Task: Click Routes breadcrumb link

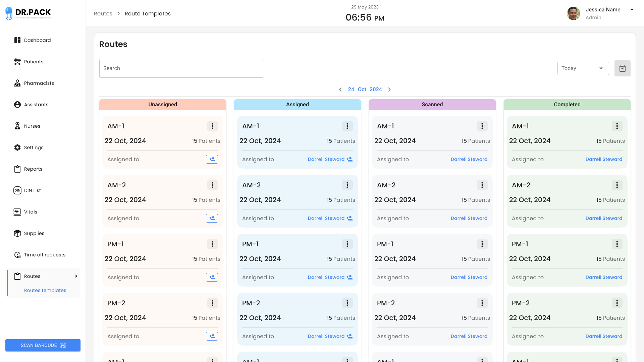Action: [103, 13]
